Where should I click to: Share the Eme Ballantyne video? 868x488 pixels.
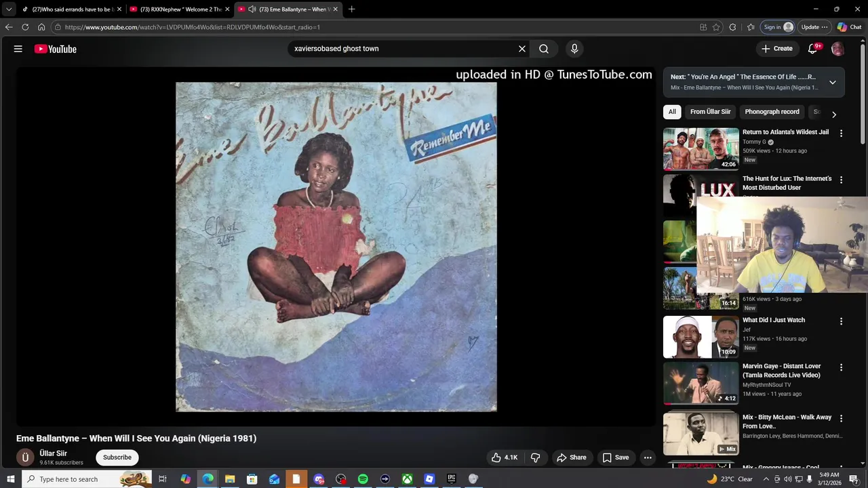(572, 457)
